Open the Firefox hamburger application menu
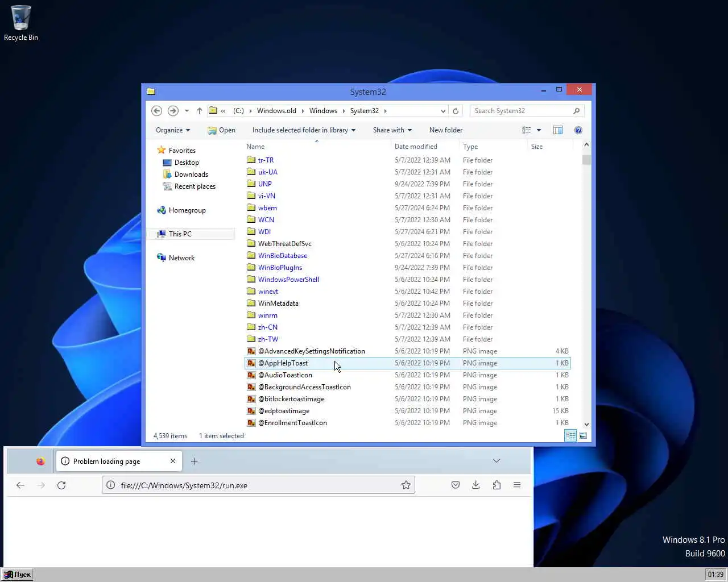Screen dimensions: 728x582 [517, 485]
